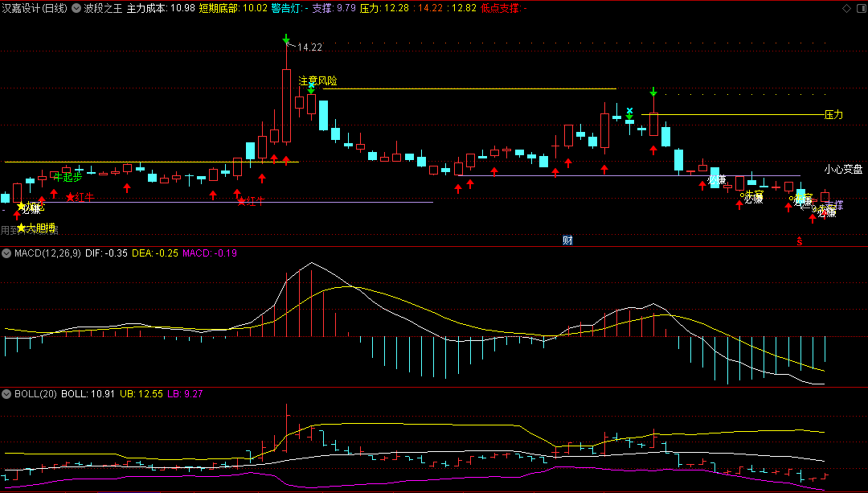Click the 注意风险 warning label
The image size is (868, 493).
coord(317,81)
